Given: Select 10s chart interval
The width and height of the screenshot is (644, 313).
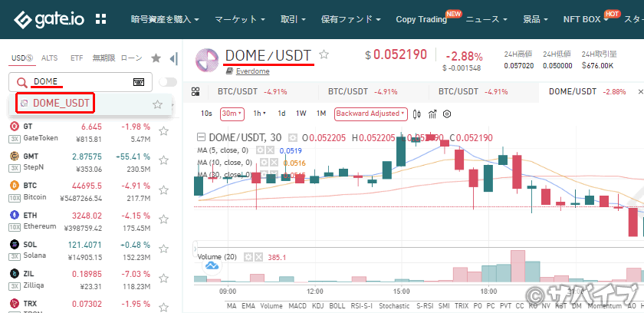Looking at the screenshot, I should point(206,114).
